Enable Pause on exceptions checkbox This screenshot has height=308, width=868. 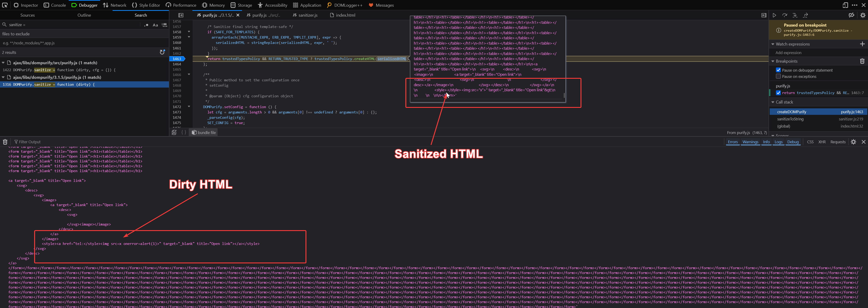coord(778,76)
